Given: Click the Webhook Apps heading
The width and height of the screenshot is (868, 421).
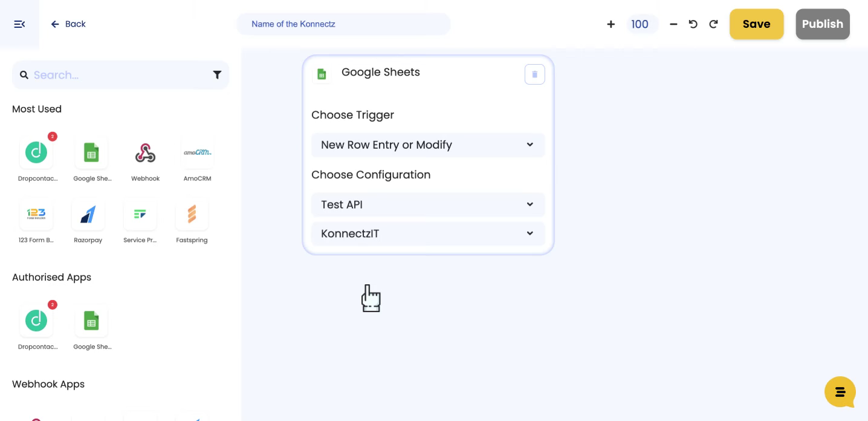Looking at the screenshot, I should coord(48,384).
